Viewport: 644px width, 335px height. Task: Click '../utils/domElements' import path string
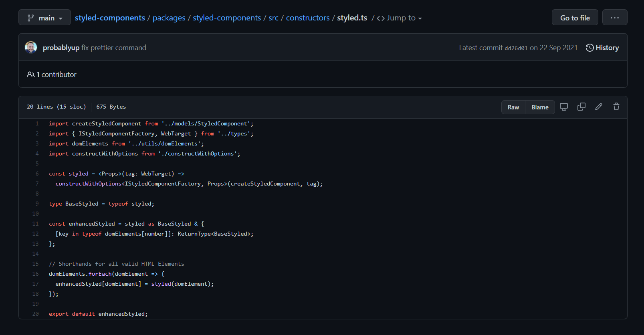click(165, 143)
